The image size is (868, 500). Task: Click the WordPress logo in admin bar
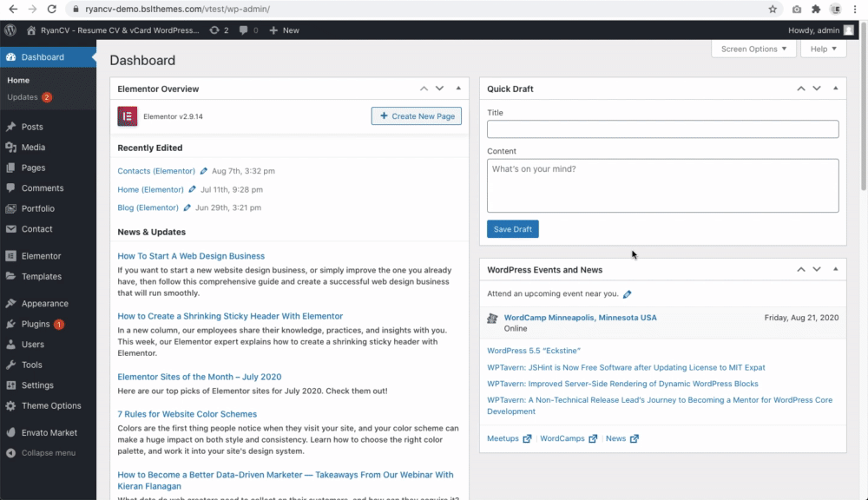tap(10, 30)
